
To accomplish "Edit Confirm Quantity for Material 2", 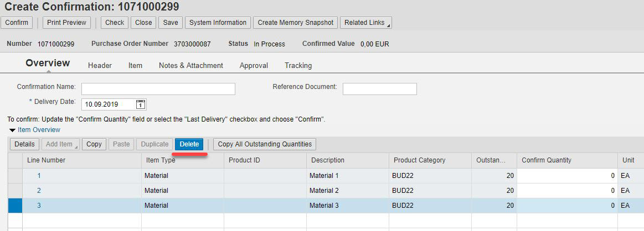I will [567, 191].
